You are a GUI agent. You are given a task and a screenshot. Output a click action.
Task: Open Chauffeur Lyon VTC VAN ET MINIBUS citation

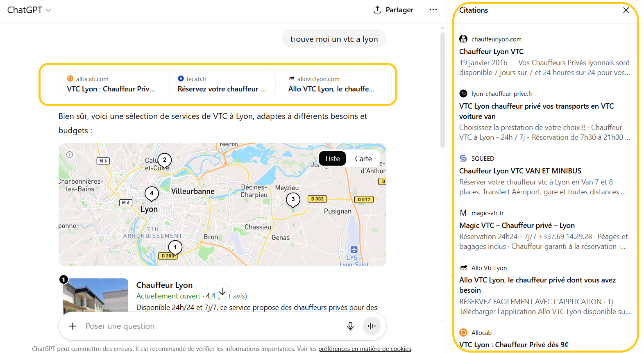tap(520, 171)
